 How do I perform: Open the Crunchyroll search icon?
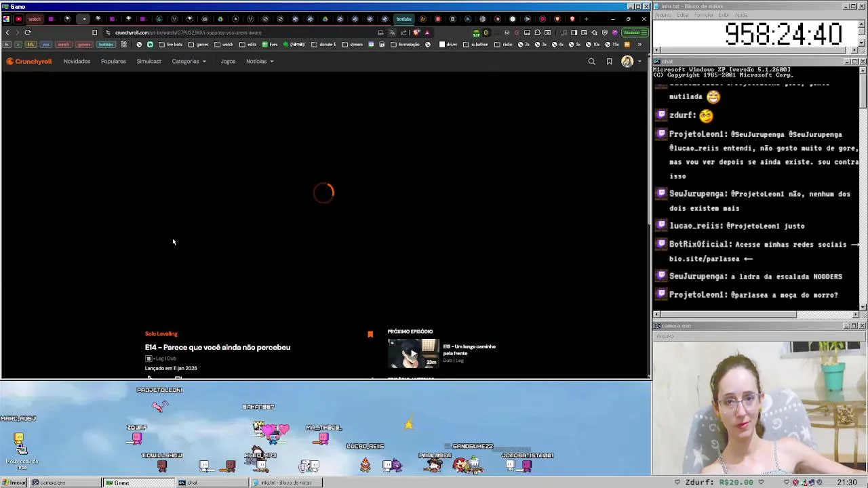click(x=591, y=62)
